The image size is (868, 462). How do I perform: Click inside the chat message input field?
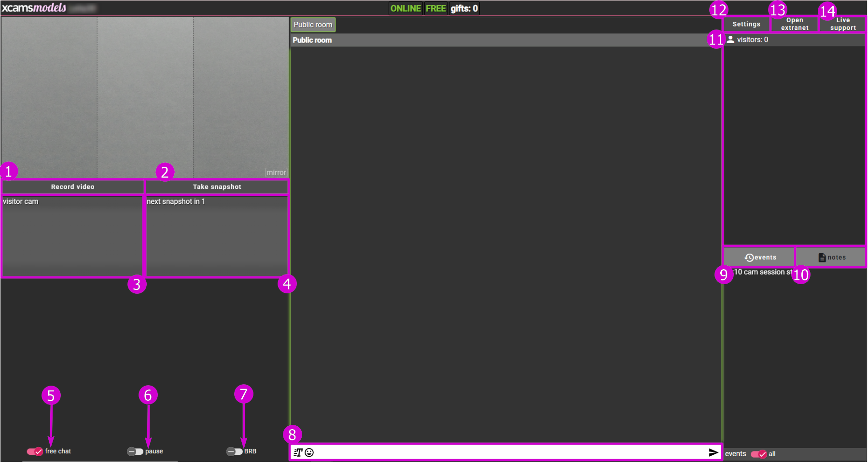tap(507, 452)
